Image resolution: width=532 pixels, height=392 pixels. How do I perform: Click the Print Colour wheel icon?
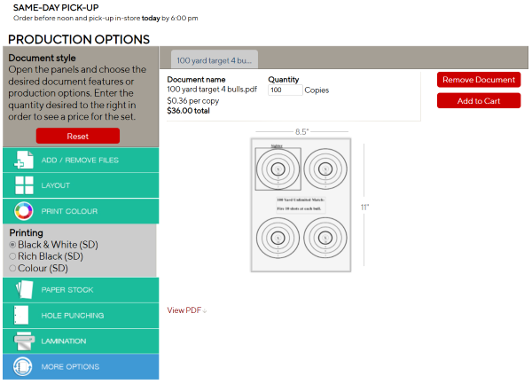(24, 211)
